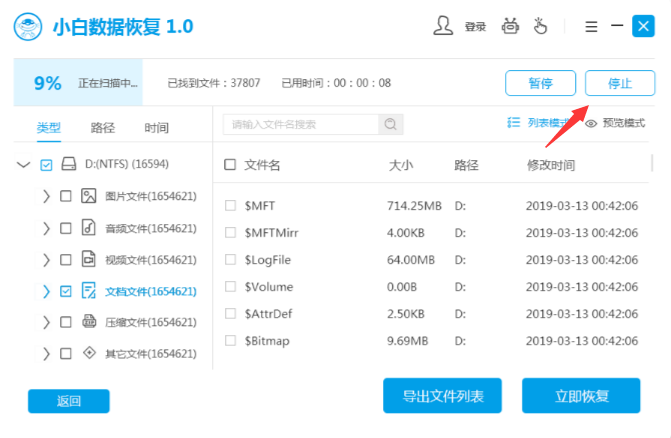Switch to the 路径 tab

pyautogui.click(x=103, y=128)
